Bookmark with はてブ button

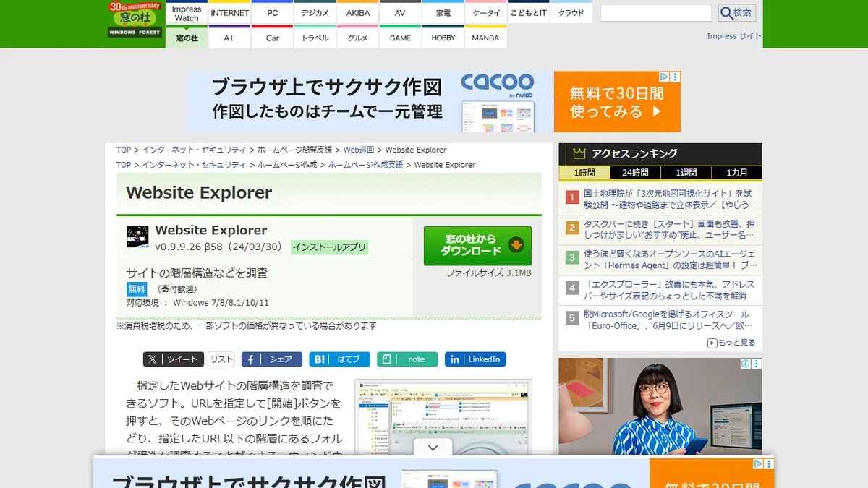click(x=340, y=359)
